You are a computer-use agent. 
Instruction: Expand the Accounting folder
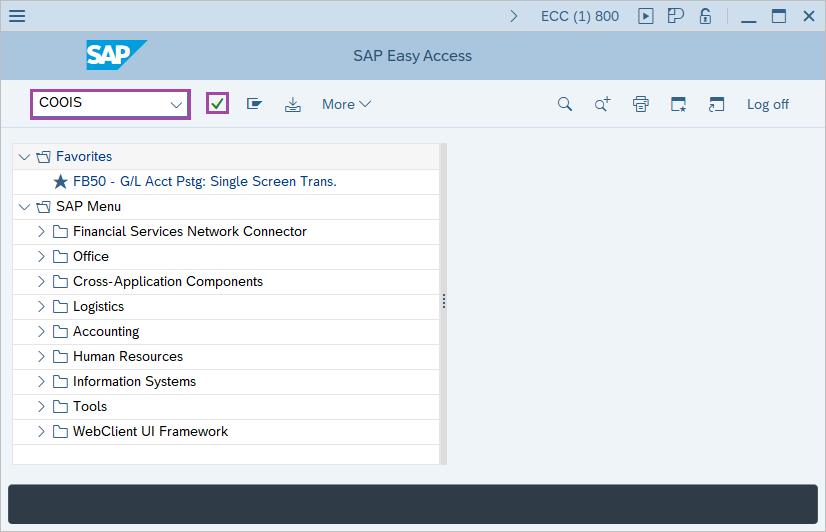[41, 331]
